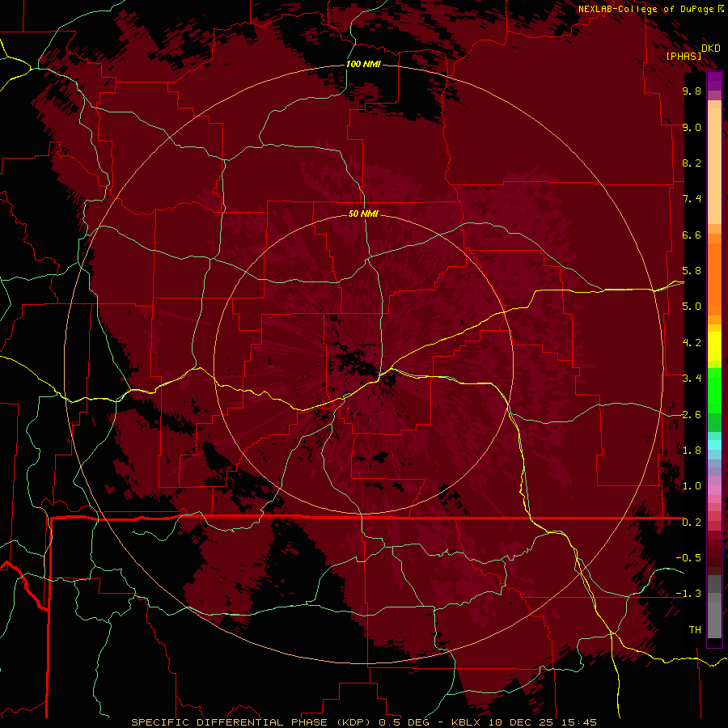Click the 3.4 scale value
Screen dimensions: 728x728
[692, 379]
